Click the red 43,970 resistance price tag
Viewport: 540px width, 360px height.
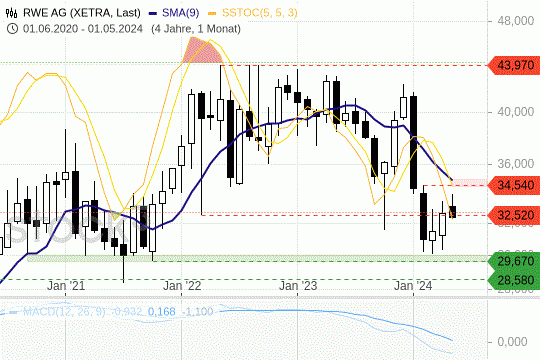pyautogui.click(x=514, y=65)
